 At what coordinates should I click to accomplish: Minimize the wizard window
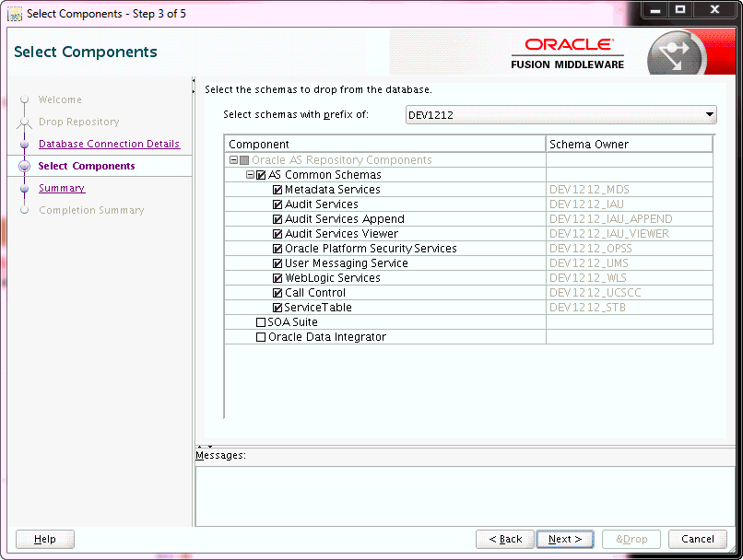655,10
